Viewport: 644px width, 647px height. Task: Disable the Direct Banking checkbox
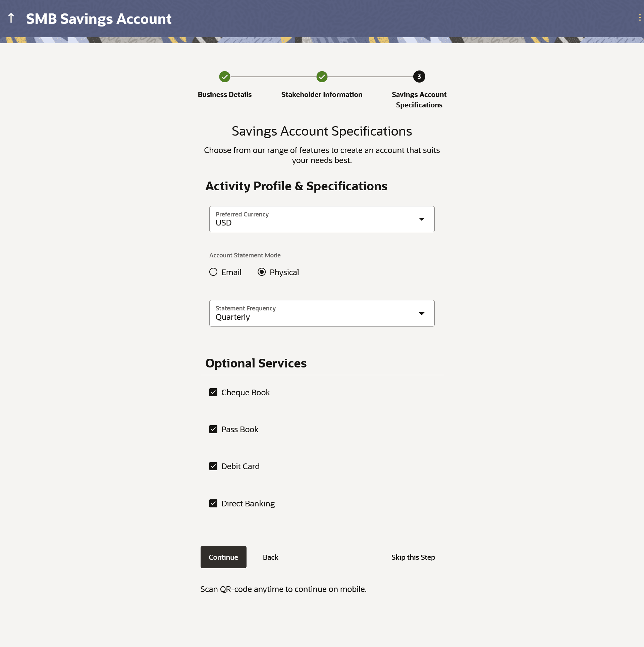click(x=213, y=504)
